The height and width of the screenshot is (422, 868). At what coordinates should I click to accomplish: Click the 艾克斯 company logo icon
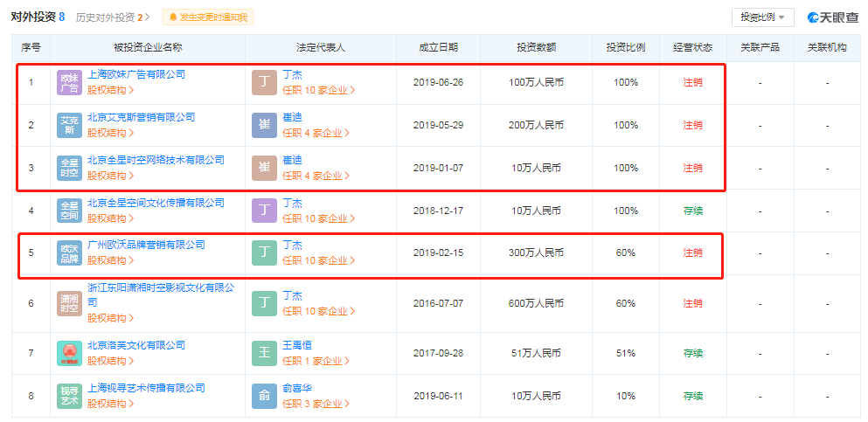69,125
